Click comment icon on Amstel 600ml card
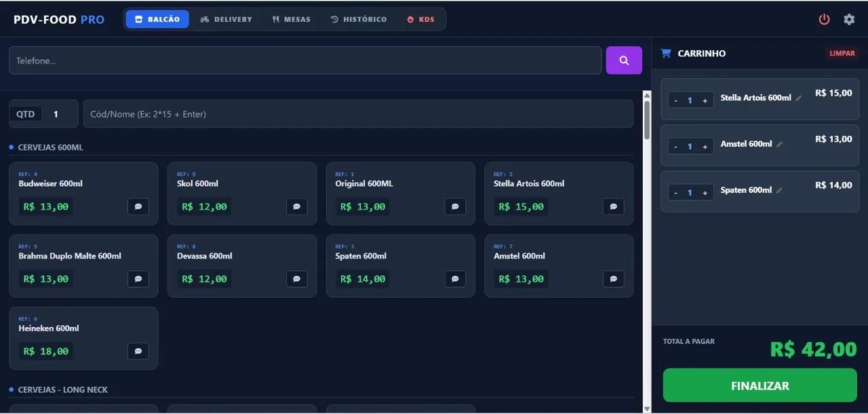The height and width of the screenshot is (414, 868). point(614,279)
